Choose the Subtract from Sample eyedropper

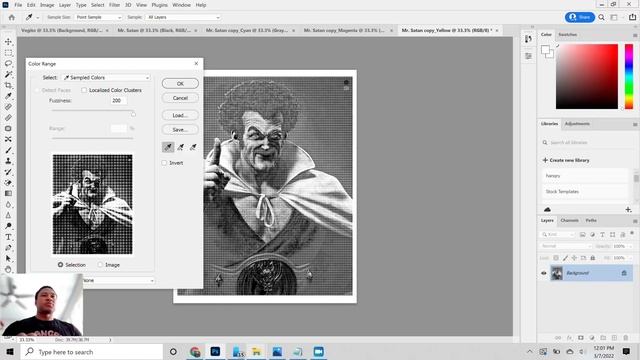pyautogui.click(x=193, y=147)
